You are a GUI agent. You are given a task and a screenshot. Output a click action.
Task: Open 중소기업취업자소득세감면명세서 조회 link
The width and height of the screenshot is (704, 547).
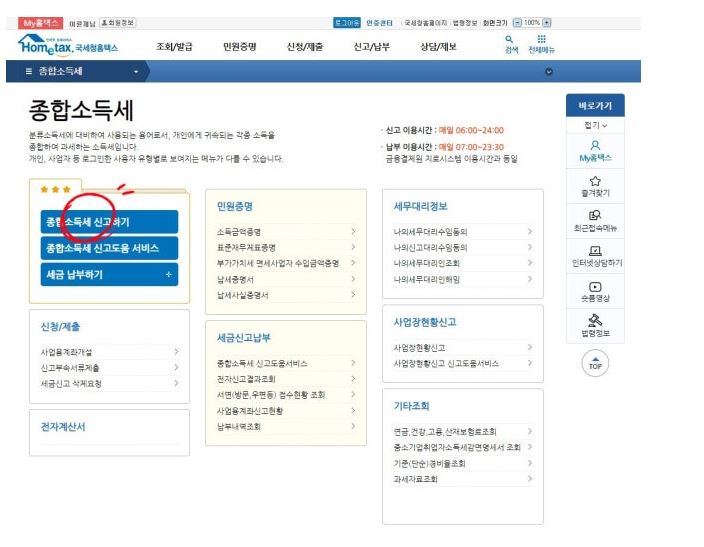[457, 447]
